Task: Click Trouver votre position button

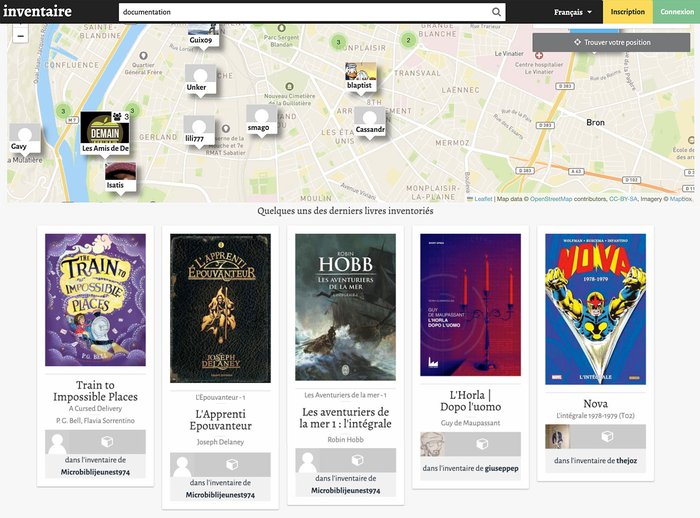Action: point(612,42)
